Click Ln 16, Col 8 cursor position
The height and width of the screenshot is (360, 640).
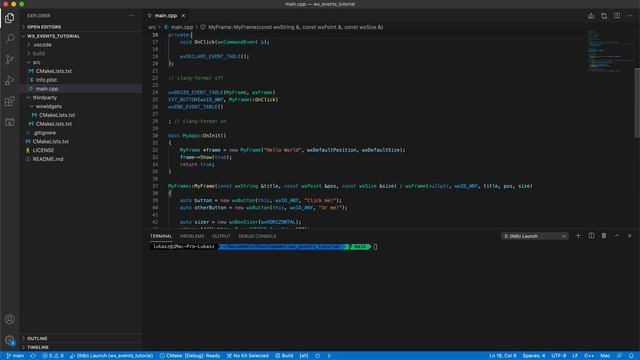pyautogui.click(x=502, y=356)
